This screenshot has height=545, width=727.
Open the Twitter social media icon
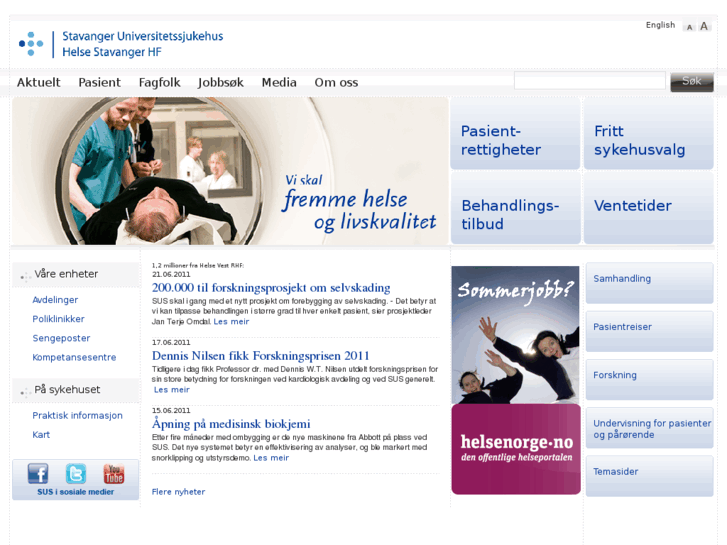tap(76, 474)
